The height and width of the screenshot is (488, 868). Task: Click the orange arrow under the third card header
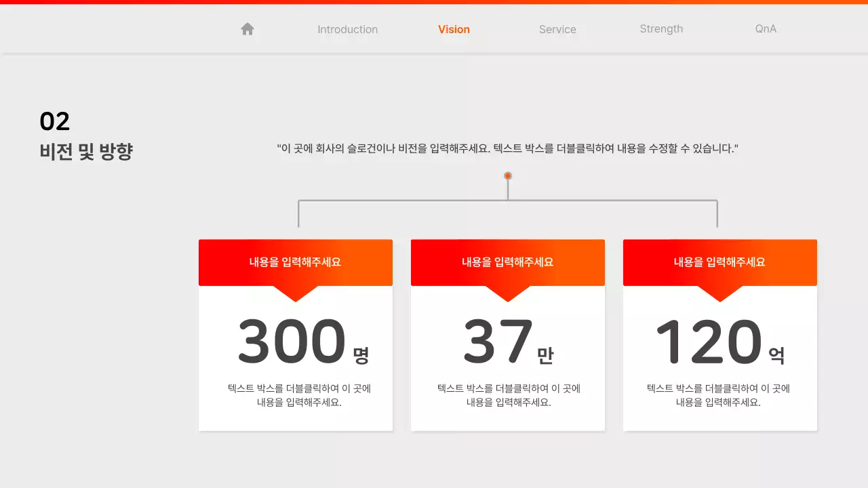719,293
